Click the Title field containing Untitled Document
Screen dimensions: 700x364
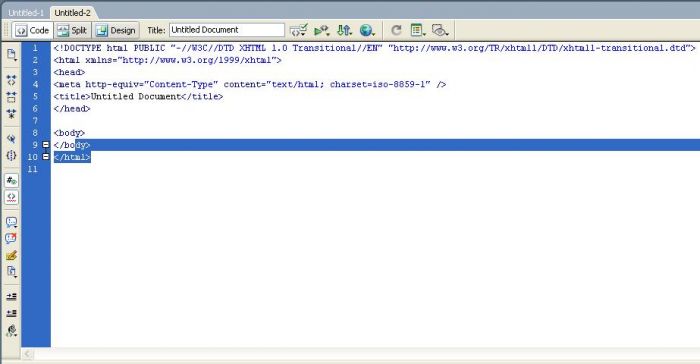227,30
